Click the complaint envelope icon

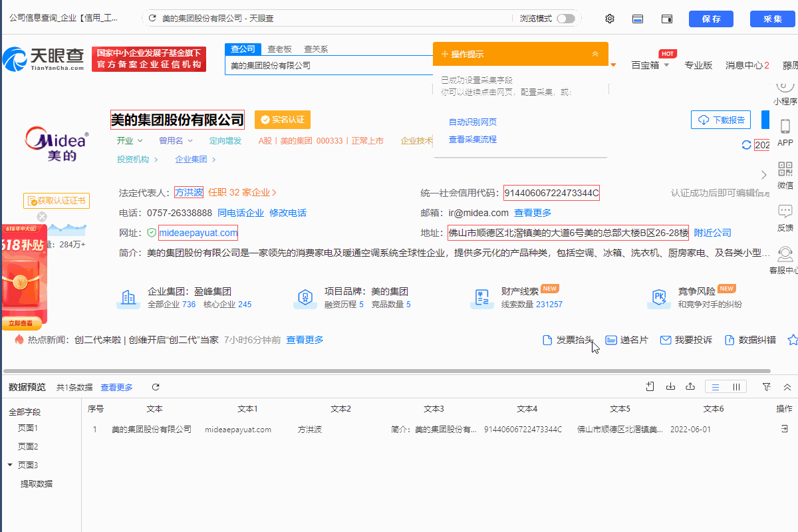tap(665, 340)
